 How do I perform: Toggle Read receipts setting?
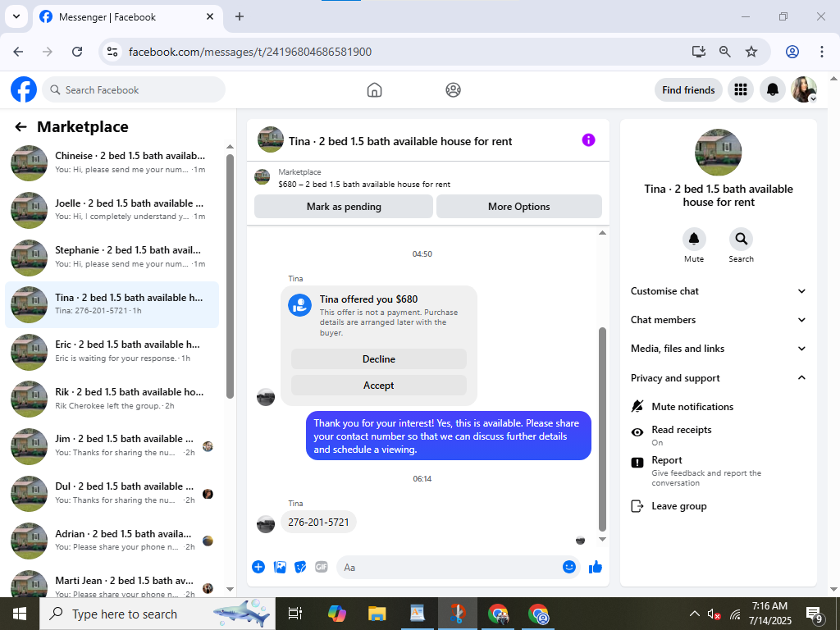(718, 436)
